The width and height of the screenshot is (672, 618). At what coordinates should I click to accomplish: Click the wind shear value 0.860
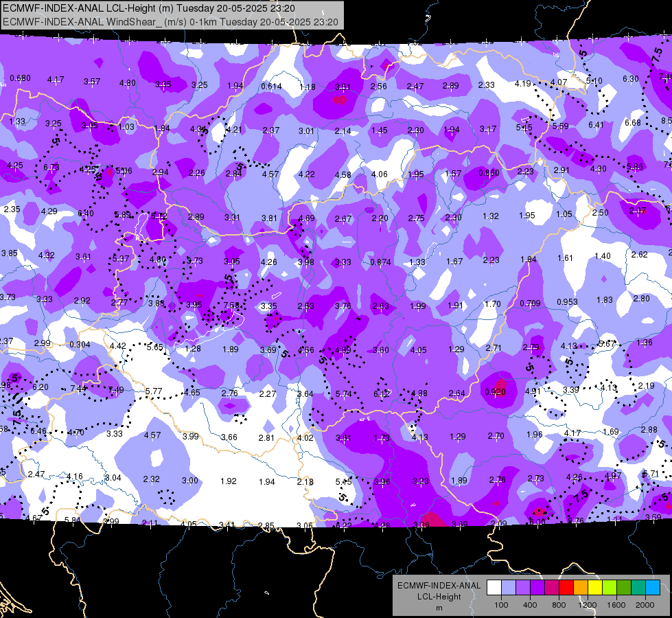coord(489,172)
